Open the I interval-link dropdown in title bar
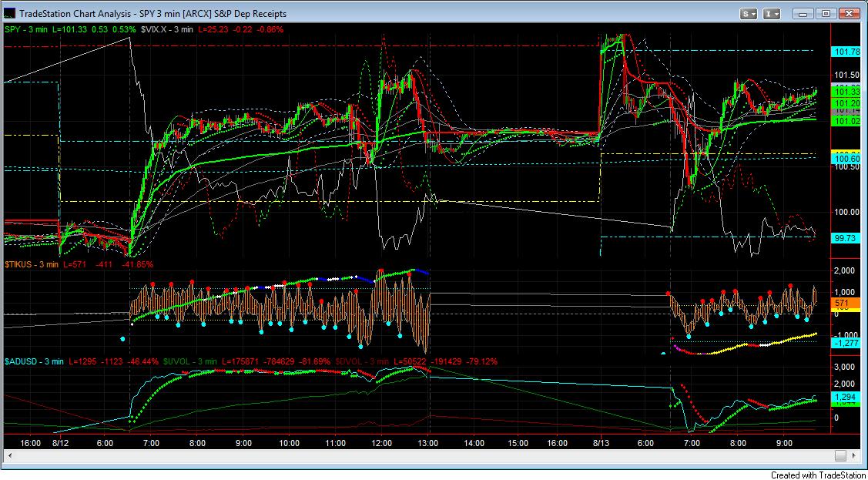 [x=772, y=13]
